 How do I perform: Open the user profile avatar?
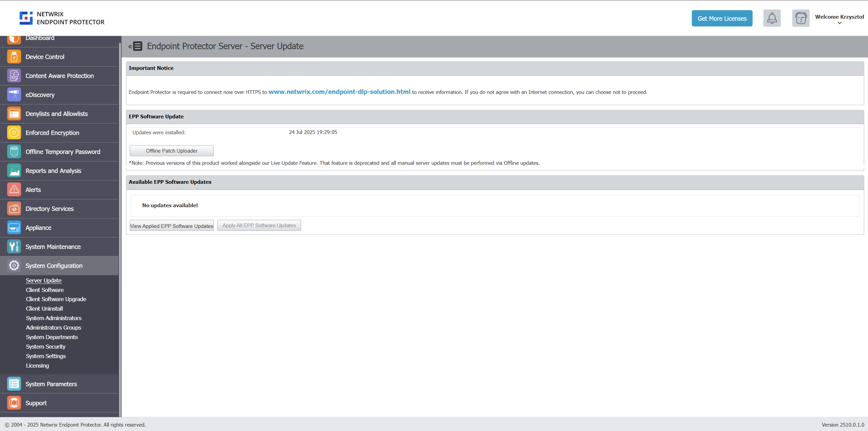[801, 18]
